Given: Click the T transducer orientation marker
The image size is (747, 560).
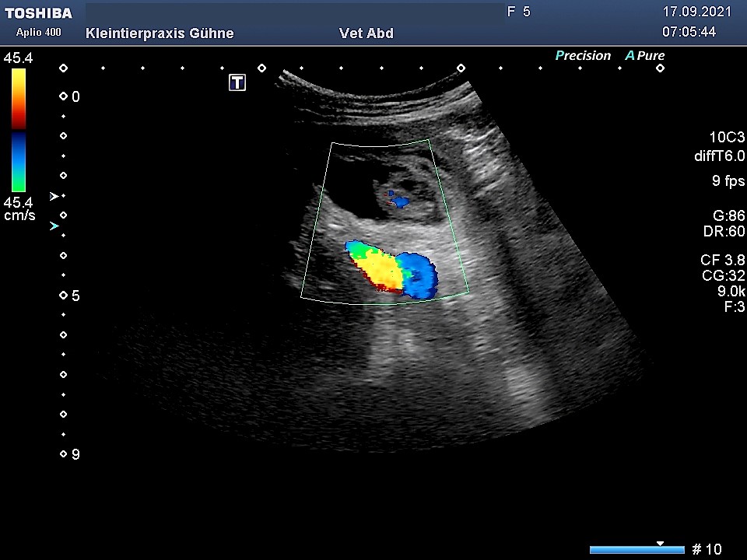Looking at the screenshot, I should click(237, 82).
